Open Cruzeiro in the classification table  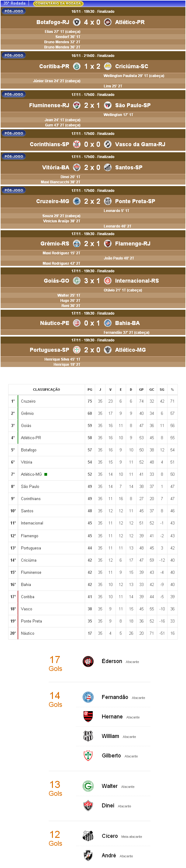[28, 401]
